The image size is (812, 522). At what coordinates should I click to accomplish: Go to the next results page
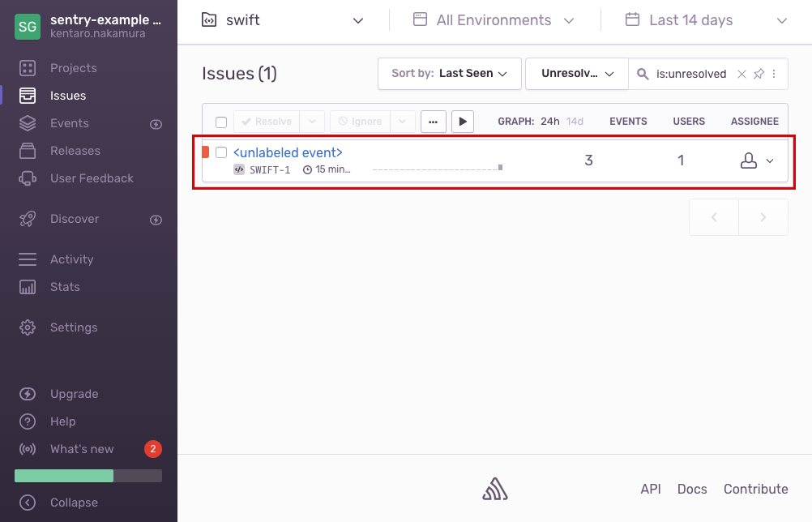(x=763, y=217)
